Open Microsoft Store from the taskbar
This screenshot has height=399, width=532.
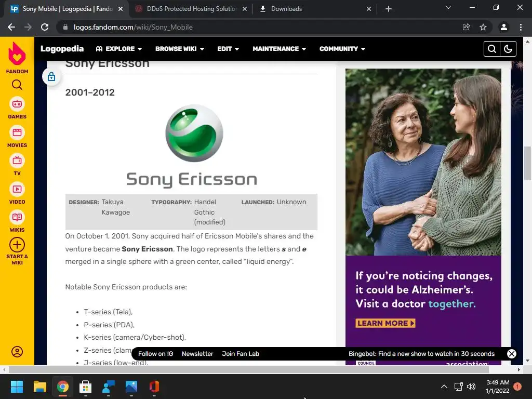tap(86, 387)
